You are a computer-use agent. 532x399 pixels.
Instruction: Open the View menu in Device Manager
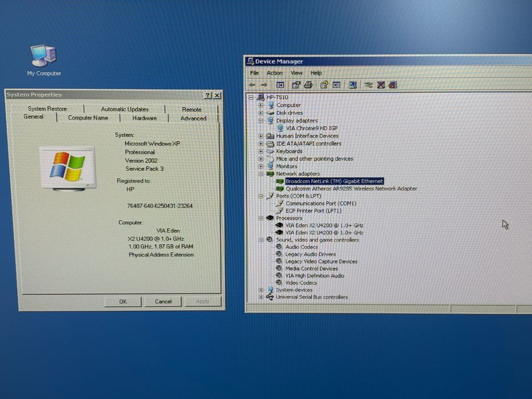click(x=296, y=72)
